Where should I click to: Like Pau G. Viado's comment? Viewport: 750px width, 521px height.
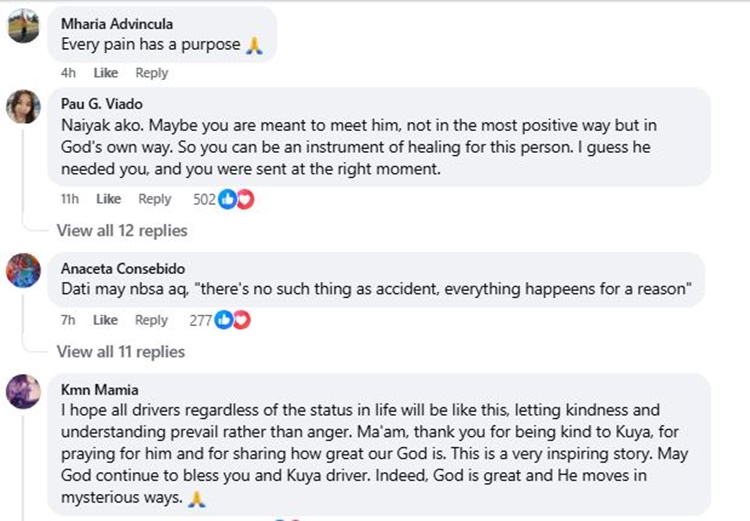click(x=109, y=199)
